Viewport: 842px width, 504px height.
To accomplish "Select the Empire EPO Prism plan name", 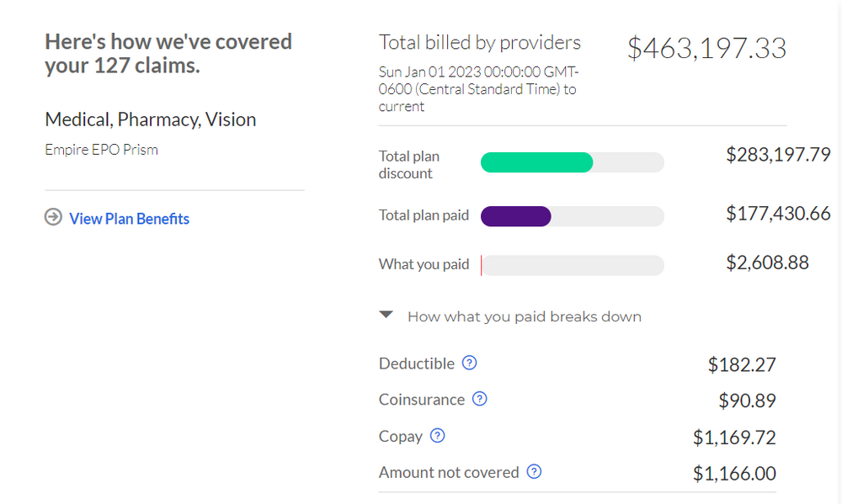I will pyautogui.click(x=101, y=150).
